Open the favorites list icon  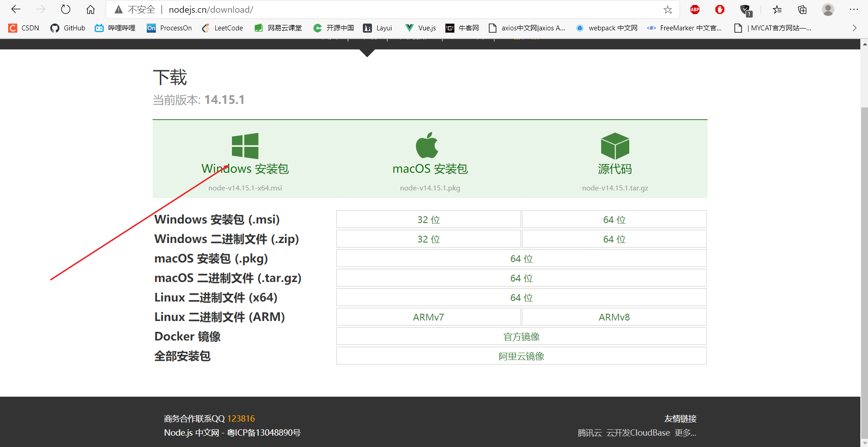coord(777,10)
